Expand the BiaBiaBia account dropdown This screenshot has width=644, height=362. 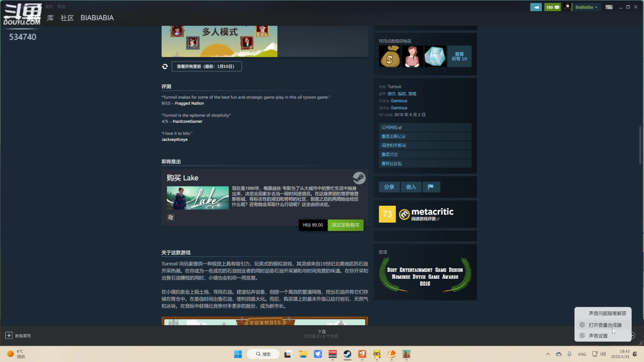tap(586, 7)
